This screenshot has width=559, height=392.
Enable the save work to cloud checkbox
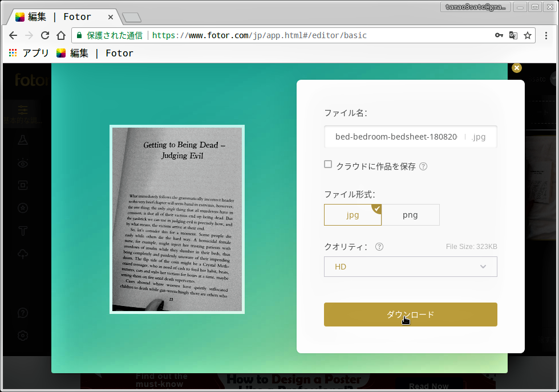tap(328, 164)
